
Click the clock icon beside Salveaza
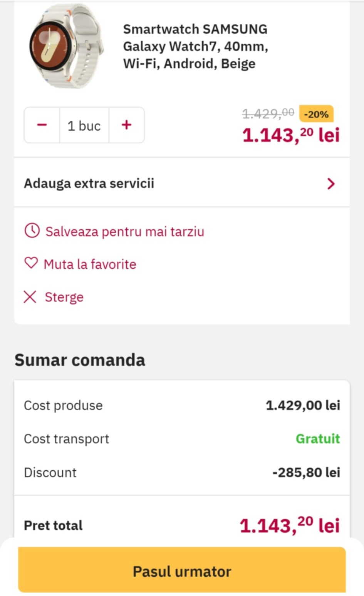[x=32, y=231]
